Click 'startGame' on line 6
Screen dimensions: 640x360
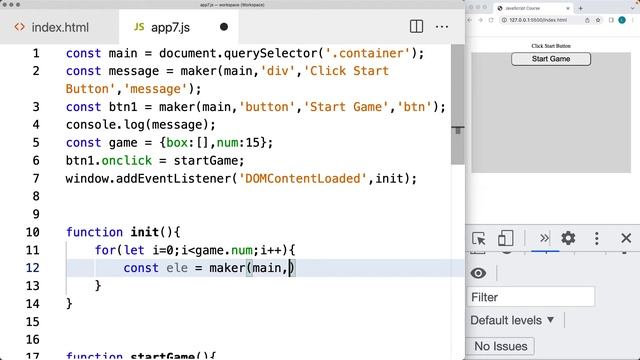(x=205, y=161)
